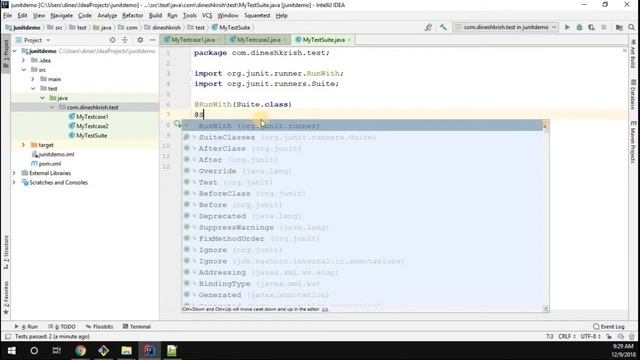Open the Structure side panel

[x=6, y=252]
